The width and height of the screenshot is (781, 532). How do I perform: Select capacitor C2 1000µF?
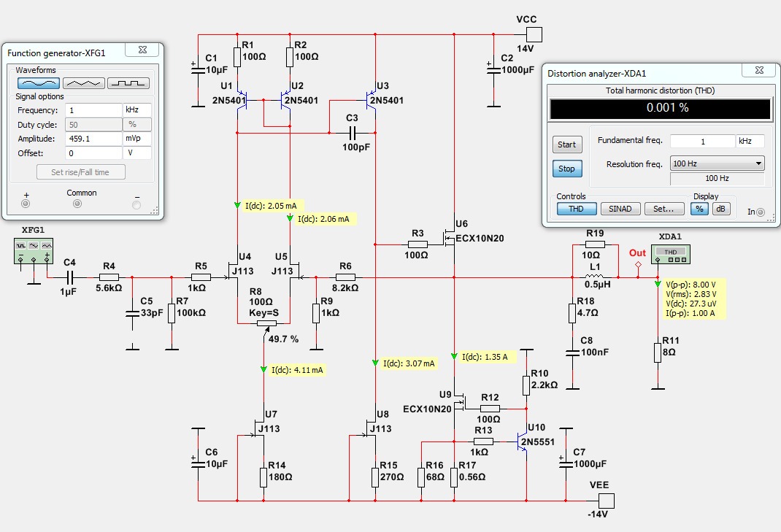click(493, 69)
